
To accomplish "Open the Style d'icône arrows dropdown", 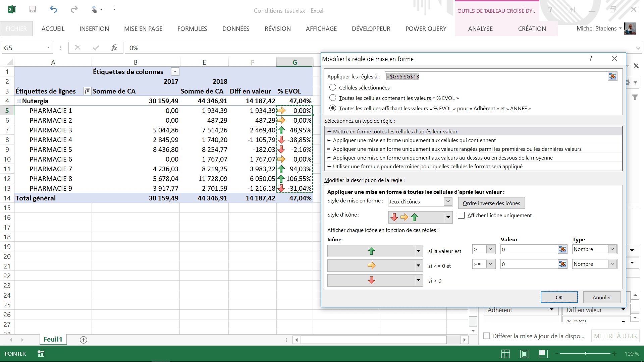I will [448, 217].
